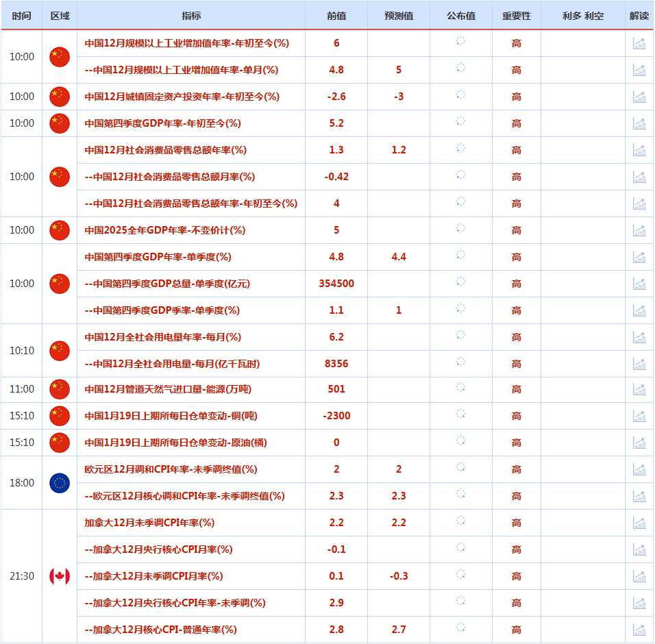This screenshot has height=644, width=655.
Task: Open chart icon for 管道天然气进口量 row
Action: pyautogui.click(x=639, y=390)
